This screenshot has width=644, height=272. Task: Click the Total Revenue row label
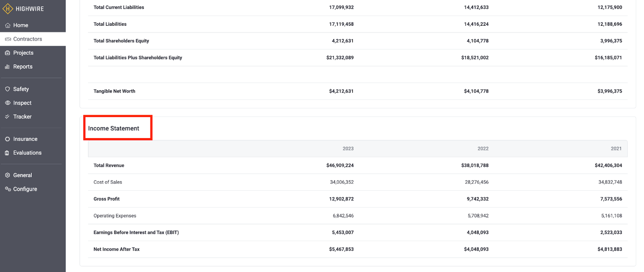click(x=109, y=166)
